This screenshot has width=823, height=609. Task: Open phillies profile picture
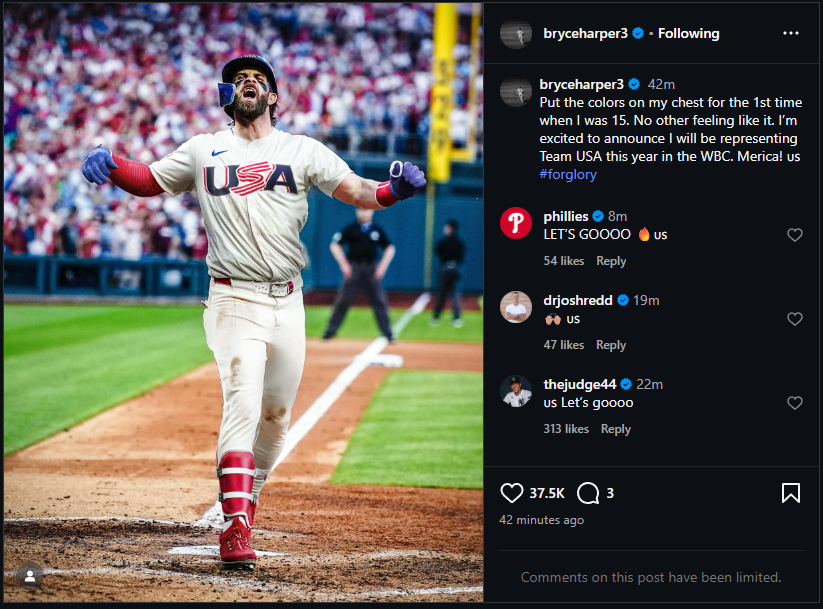point(516,223)
